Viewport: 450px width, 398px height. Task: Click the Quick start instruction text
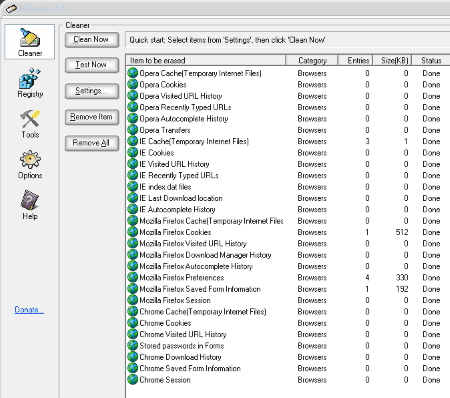click(227, 40)
